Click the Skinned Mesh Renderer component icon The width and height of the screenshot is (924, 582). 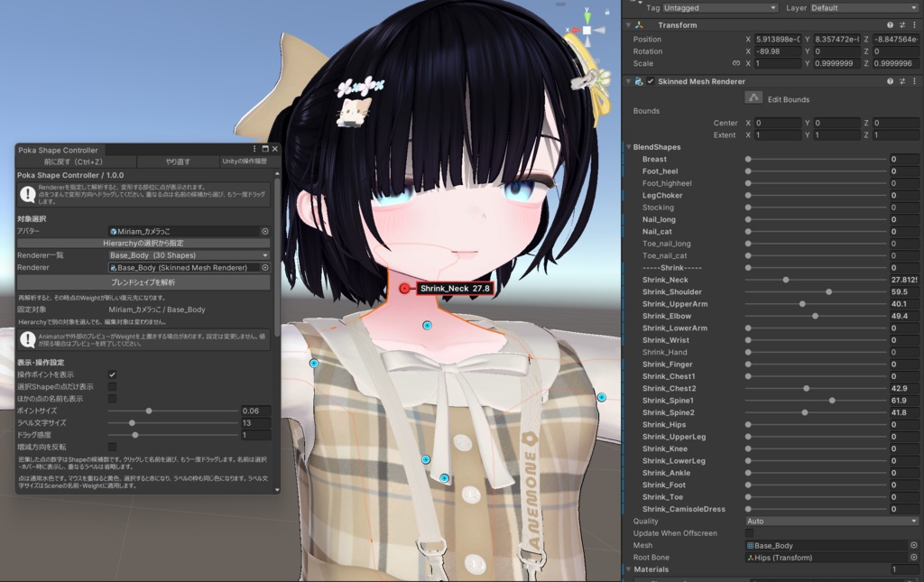pyautogui.click(x=639, y=81)
